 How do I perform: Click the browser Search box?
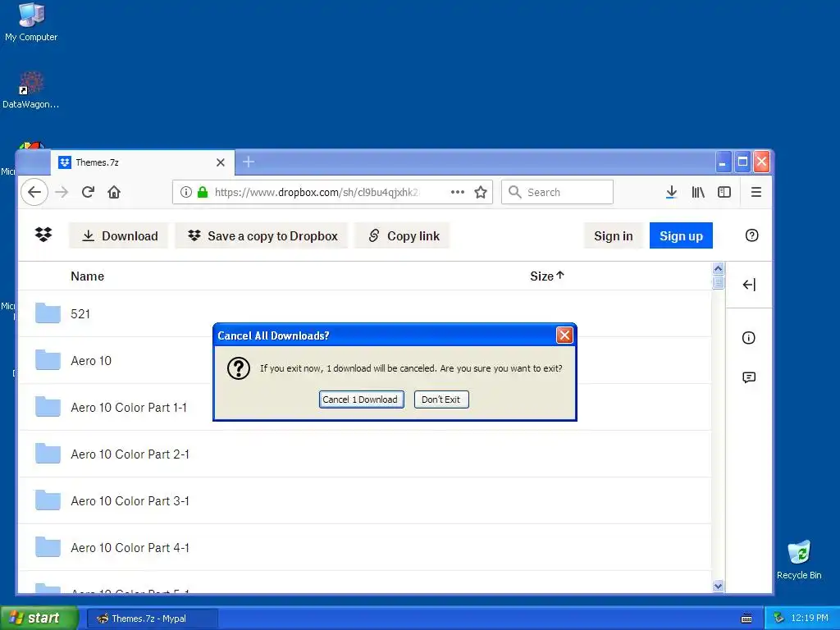click(x=557, y=192)
